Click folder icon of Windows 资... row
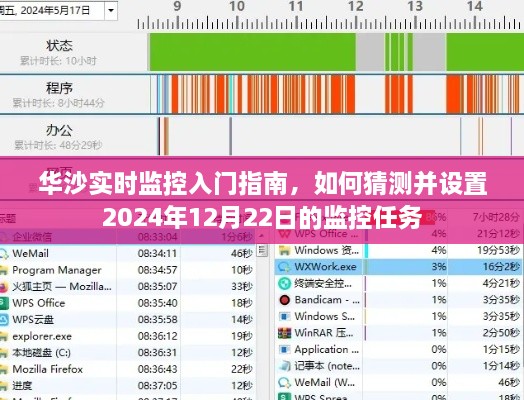The image size is (524, 400). tap(284, 250)
